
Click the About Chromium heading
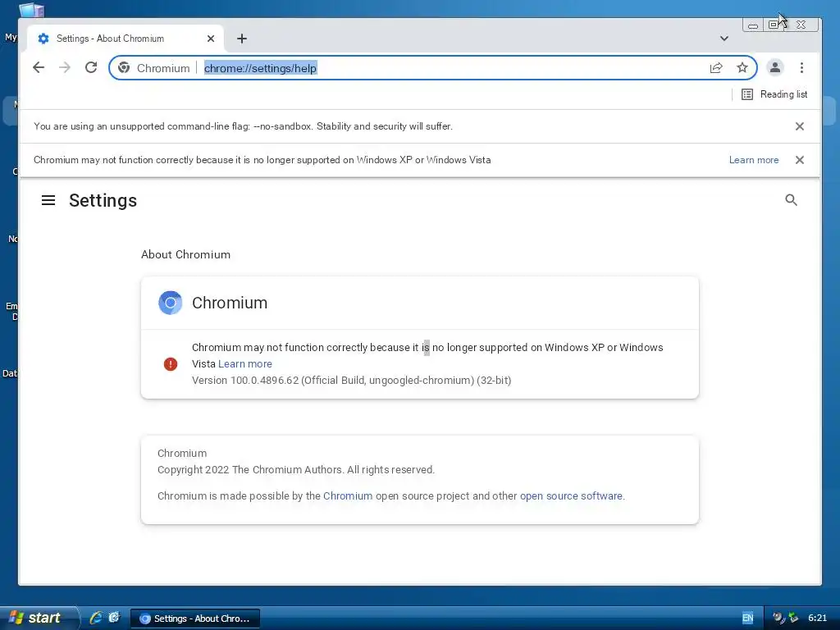point(186,254)
